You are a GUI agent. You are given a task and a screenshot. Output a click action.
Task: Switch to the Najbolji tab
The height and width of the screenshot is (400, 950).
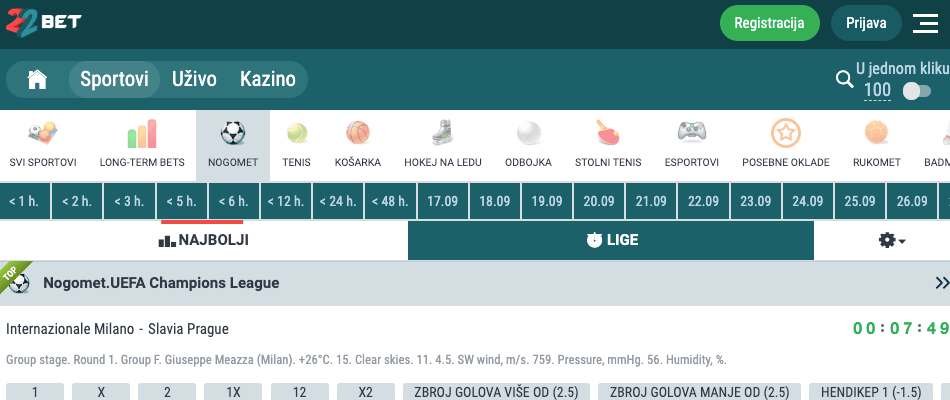click(x=204, y=241)
